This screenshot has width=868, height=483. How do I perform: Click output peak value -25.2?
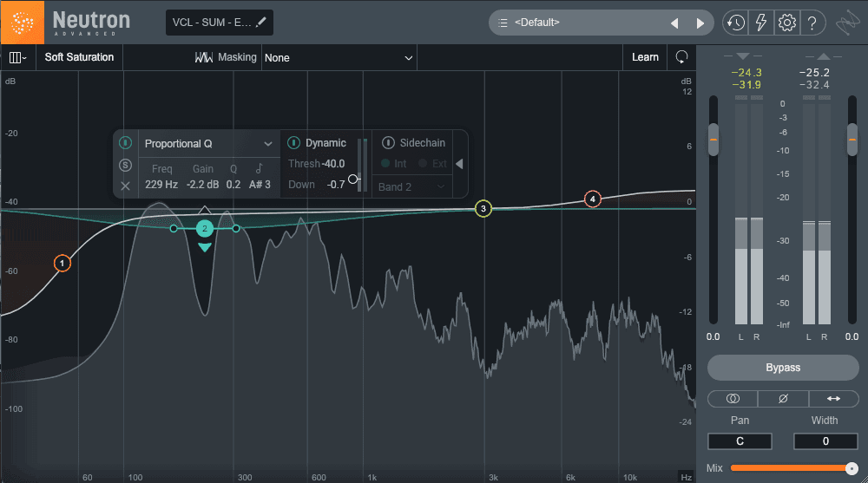814,73
